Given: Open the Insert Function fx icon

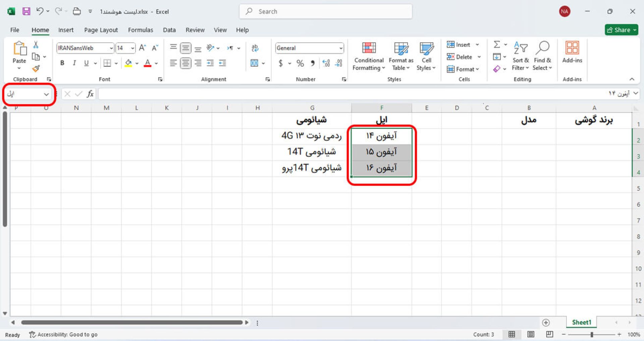Looking at the screenshot, I should pos(90,94).
